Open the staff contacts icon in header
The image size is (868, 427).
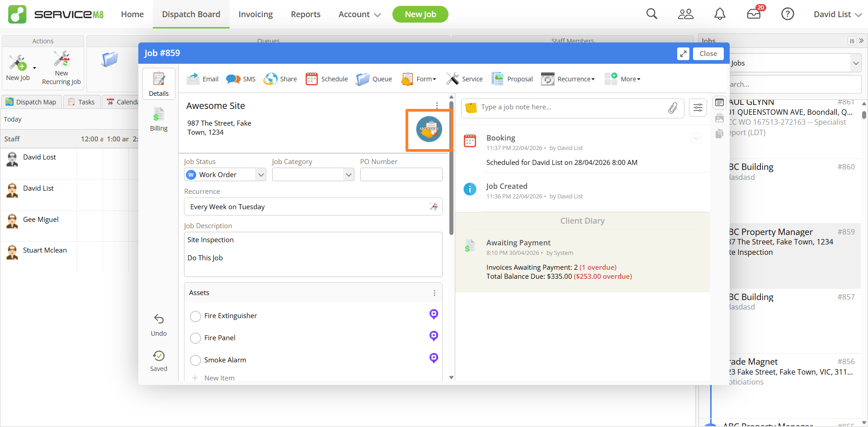click(x=685, y=14)
